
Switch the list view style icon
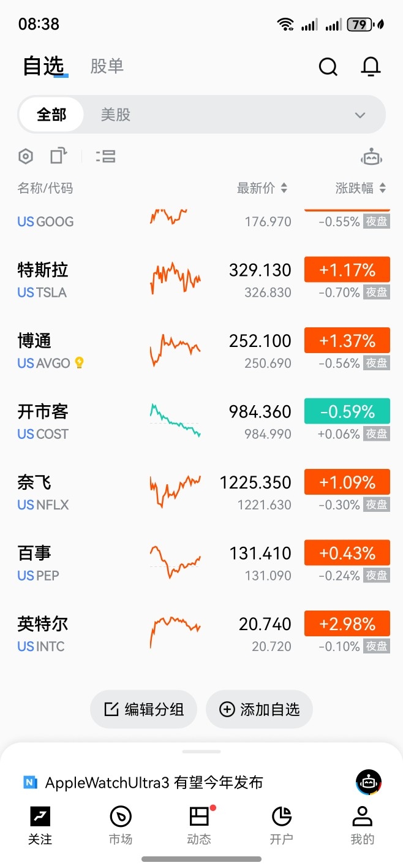(105, 156)
